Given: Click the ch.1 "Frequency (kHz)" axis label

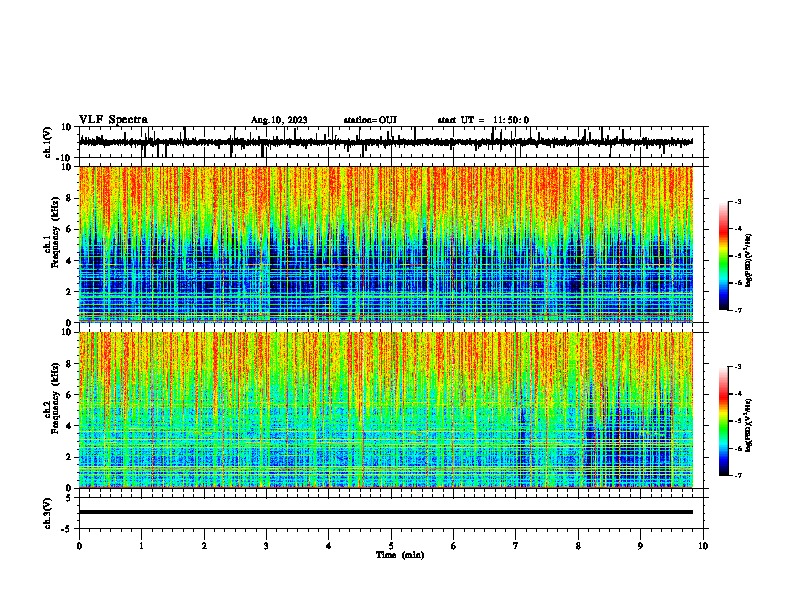Looking at the screenshot, I should pos(55,232).
